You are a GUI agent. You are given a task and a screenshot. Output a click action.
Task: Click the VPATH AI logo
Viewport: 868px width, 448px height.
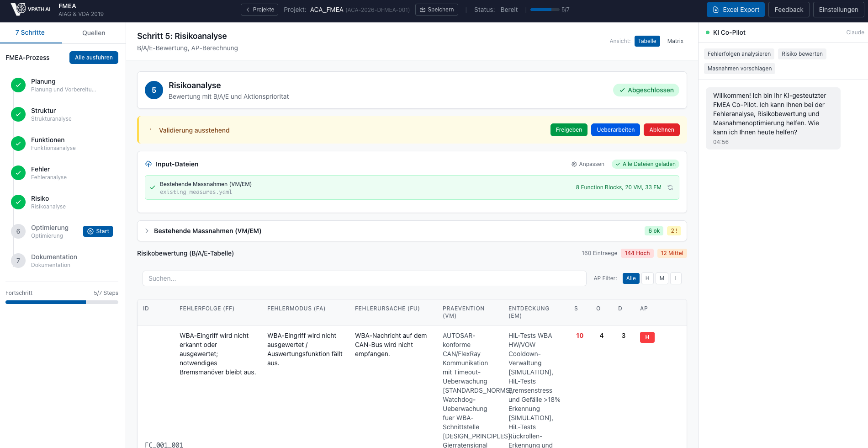pos(31,9)
